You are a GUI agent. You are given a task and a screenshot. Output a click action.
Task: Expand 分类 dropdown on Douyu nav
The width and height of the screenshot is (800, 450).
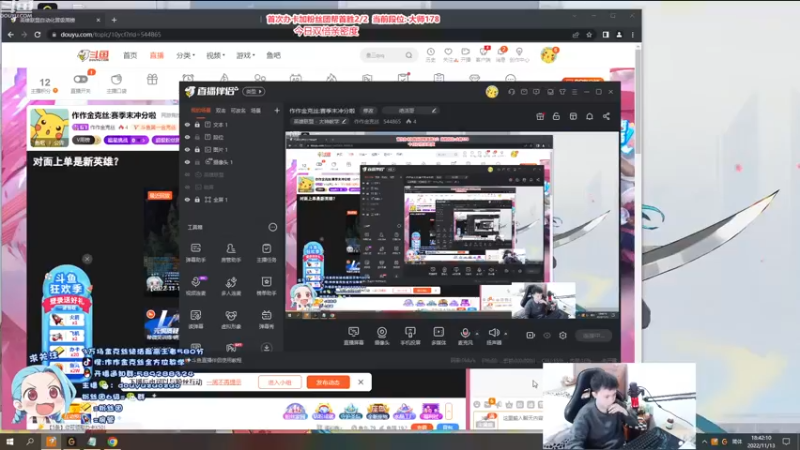(185, 55)
